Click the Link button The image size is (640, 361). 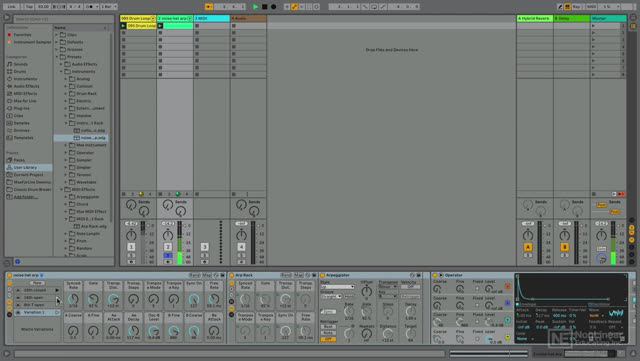coord(11,7)
